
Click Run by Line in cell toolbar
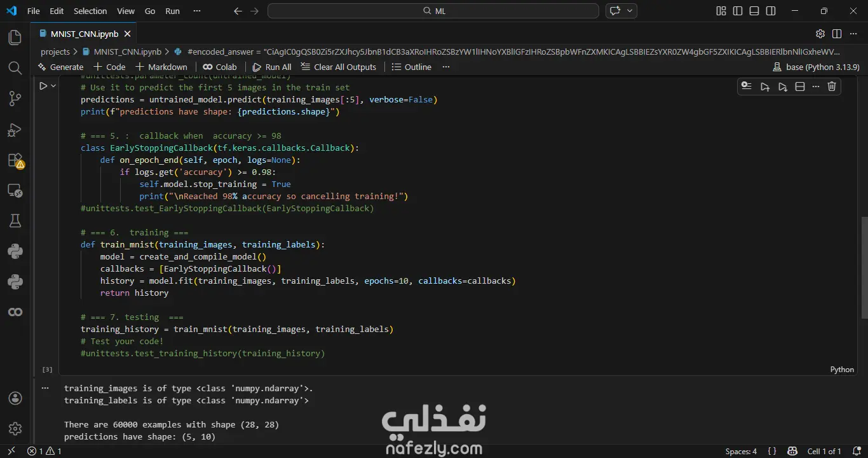point(747,87)
